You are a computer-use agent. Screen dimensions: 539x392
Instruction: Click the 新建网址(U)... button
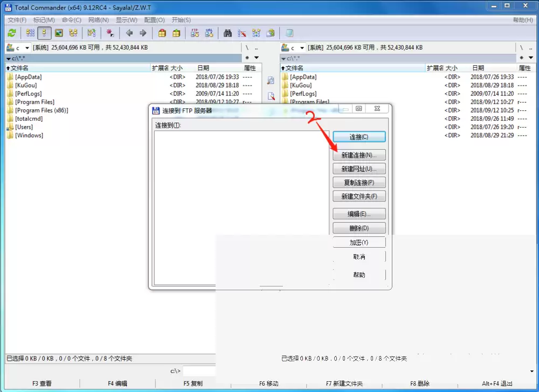tap(359, 169)
